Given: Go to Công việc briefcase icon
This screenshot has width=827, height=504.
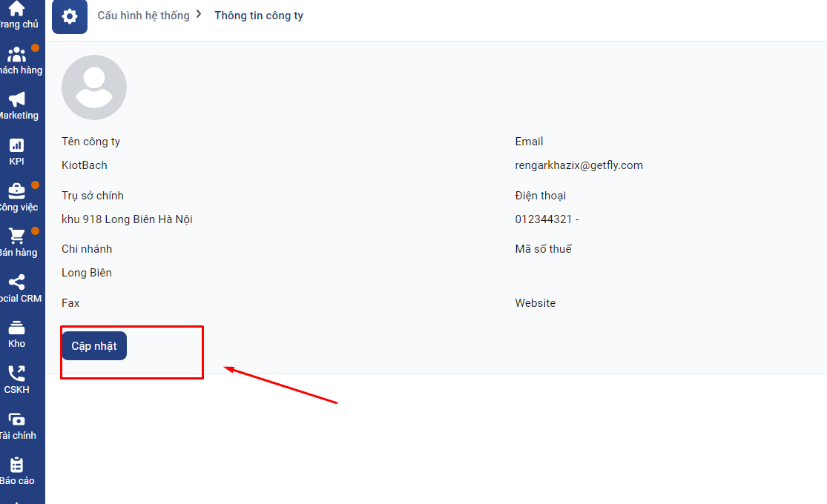Looking at the screenshot, I should [16, 191].
